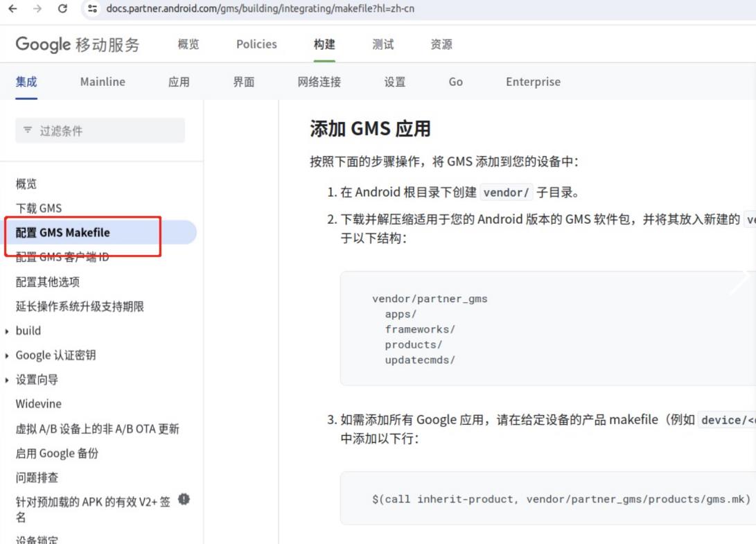
Task: Click vendor/partner_gms line in code block
Action: (430, 299)
